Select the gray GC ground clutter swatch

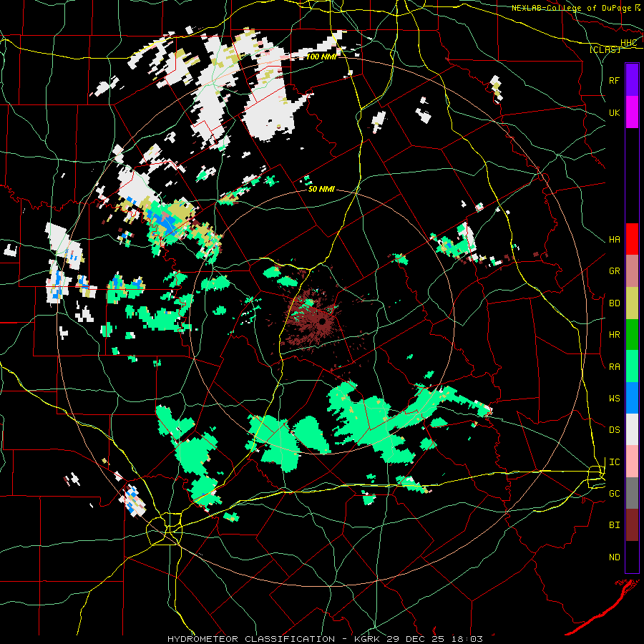632,493
